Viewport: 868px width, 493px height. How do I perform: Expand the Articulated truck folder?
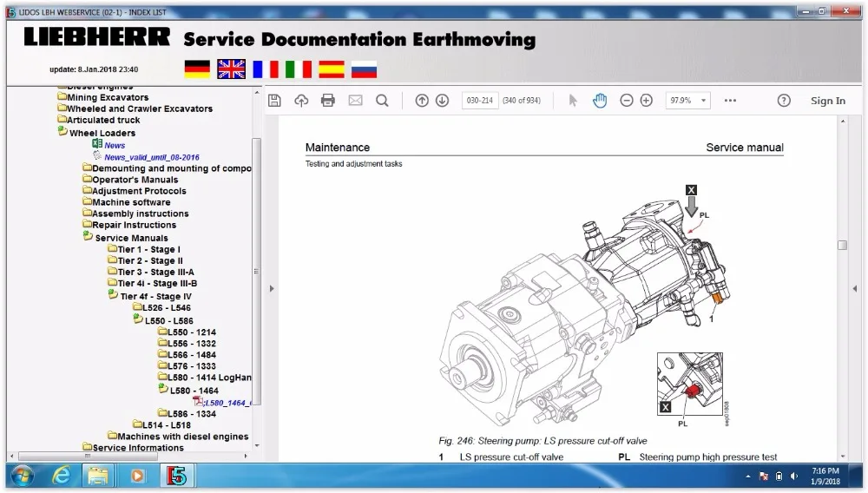click(99, 120)
